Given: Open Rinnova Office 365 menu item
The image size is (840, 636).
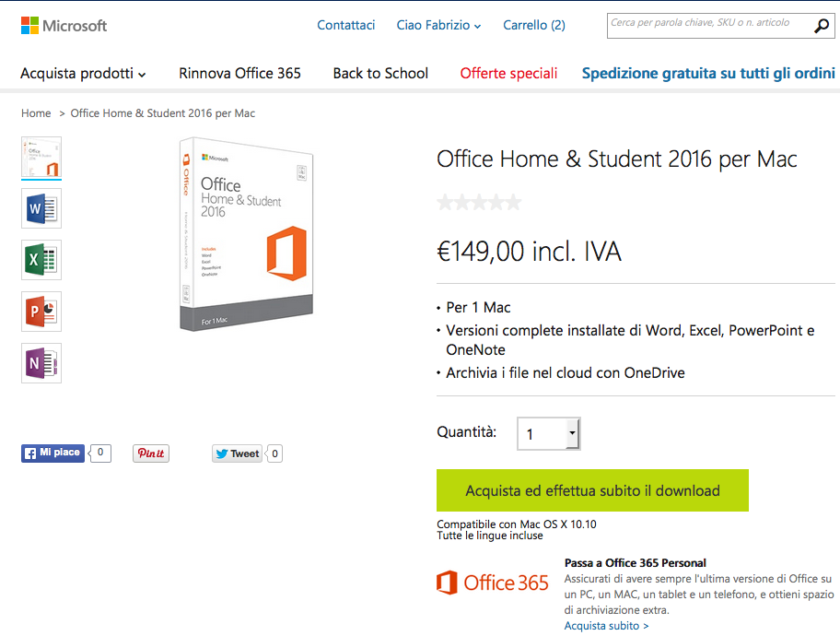Looking at the screenshot, I should (x=239, y=73).
